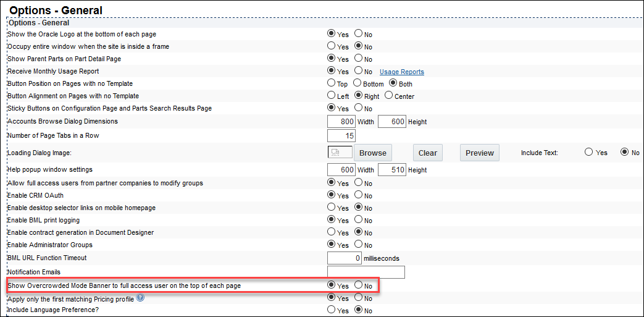
Task: Select No for first matching Pricing profile
Action: [x=359, y=297]
